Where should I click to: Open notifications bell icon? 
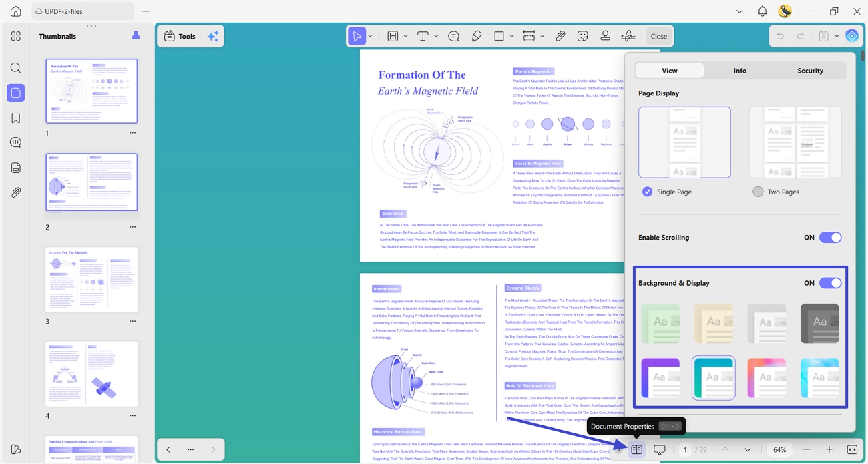coord(762,11)
